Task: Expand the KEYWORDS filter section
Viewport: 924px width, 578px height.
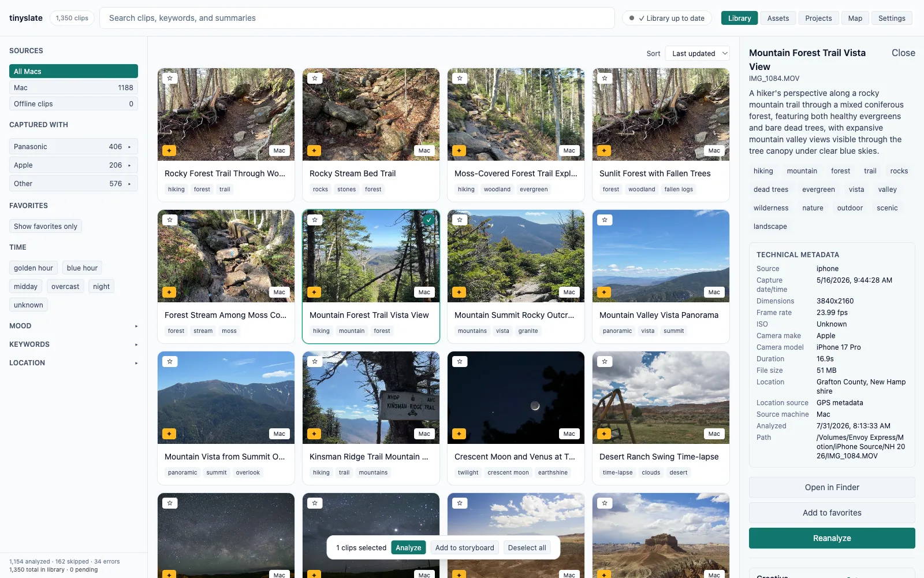Action: pyautogui.click(x=73, y=344)
